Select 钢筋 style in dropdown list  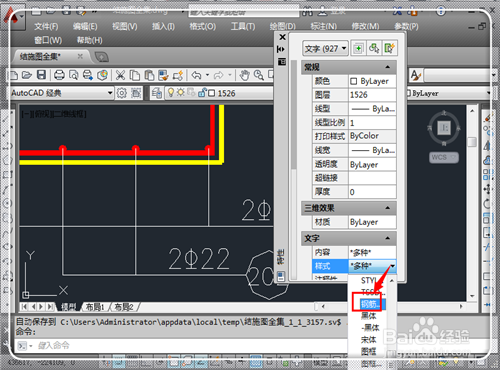point(369,304)
